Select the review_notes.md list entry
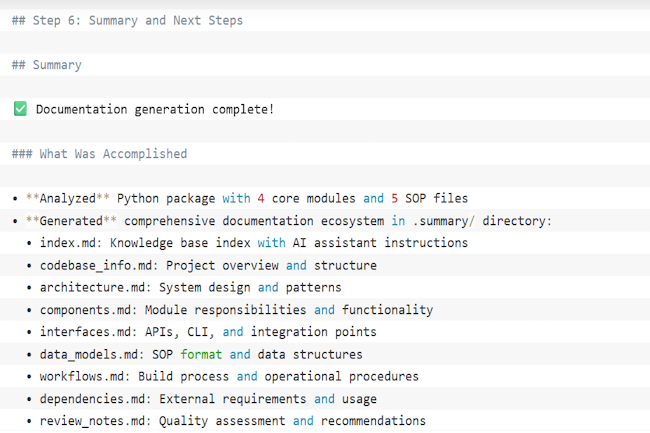The image size is (650, 433). (x=93, y=421)
